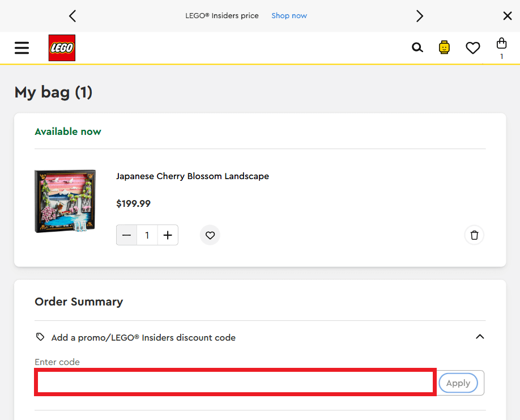Open the hamburger navigation menu

point(22,48)
